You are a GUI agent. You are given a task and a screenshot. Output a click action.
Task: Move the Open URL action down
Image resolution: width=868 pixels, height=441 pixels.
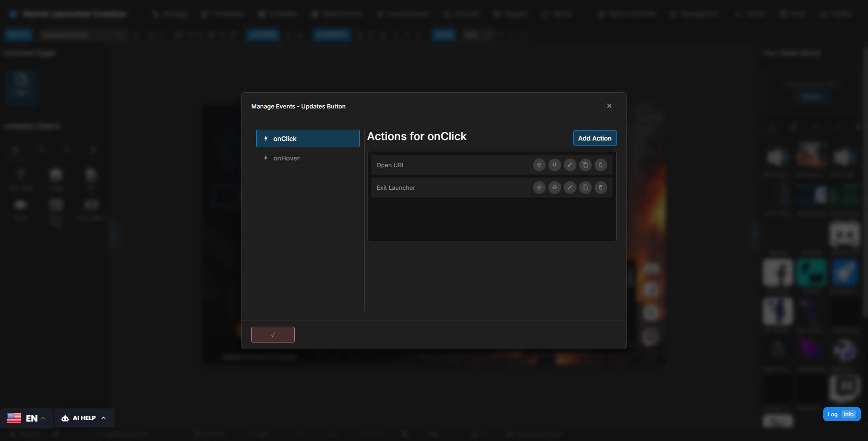554,165
